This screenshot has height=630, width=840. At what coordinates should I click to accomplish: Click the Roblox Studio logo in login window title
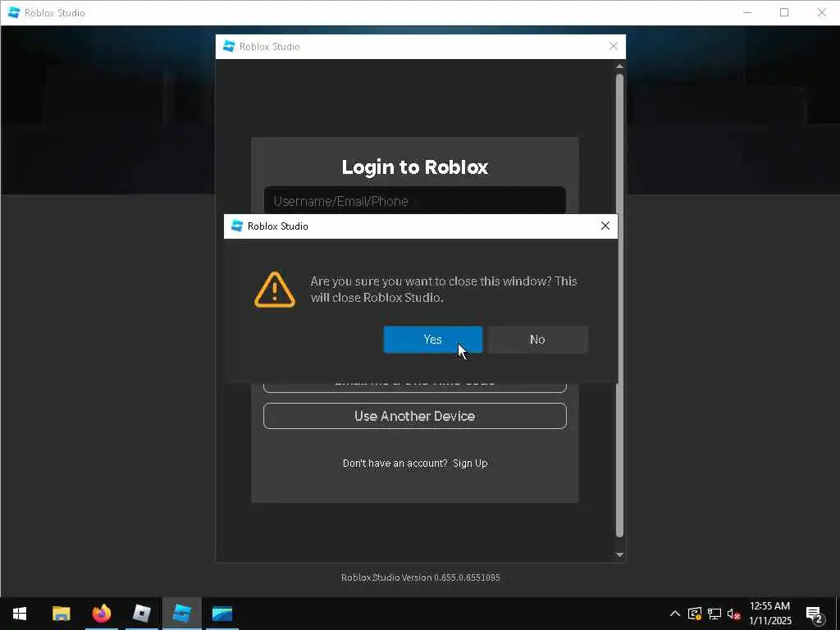click(x=229, y=47)
